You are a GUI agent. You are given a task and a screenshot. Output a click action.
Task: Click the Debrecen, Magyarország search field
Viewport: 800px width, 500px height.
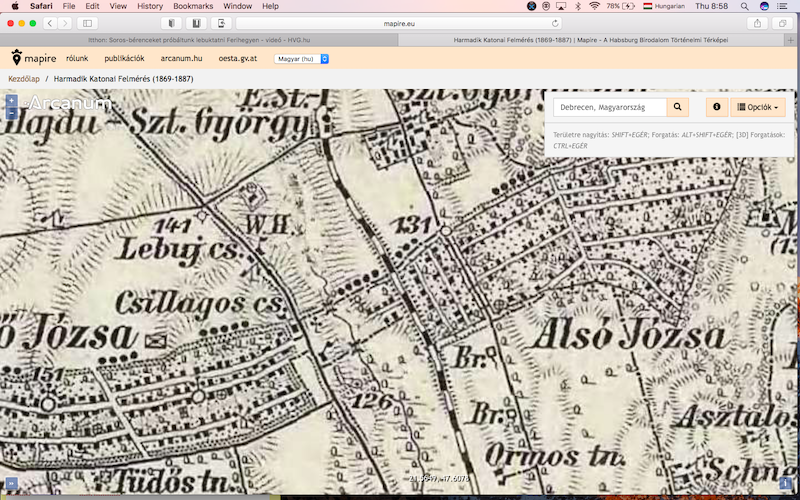609,107
